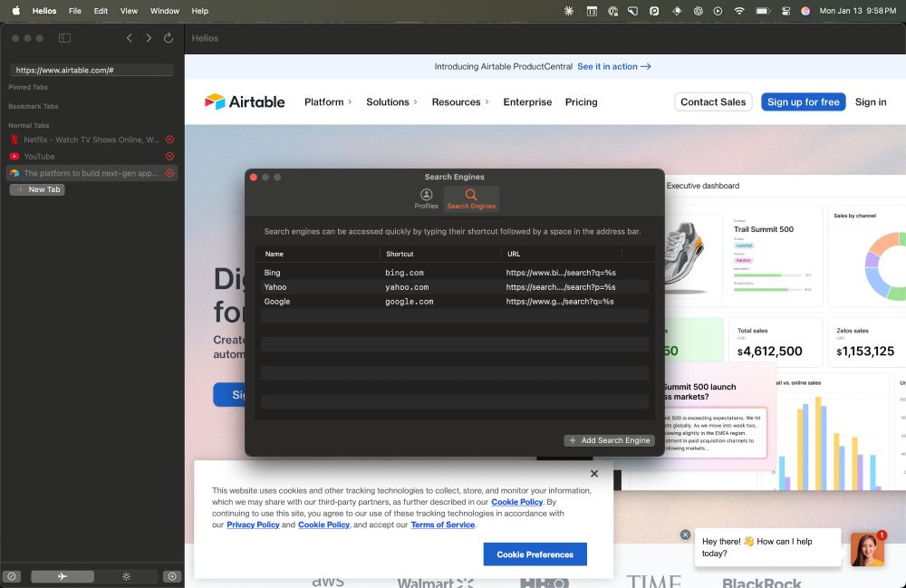Expand the Resources navigation menu

[x=460, y=102]
